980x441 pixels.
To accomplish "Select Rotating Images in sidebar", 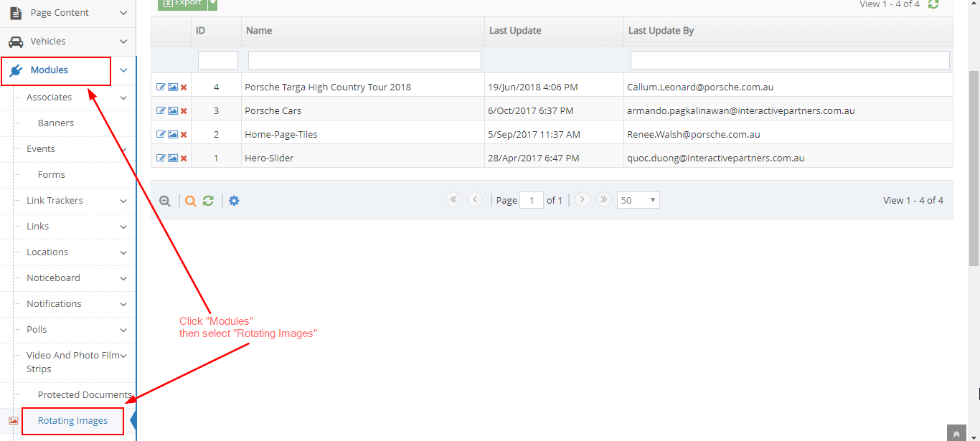I will (72, 421).
